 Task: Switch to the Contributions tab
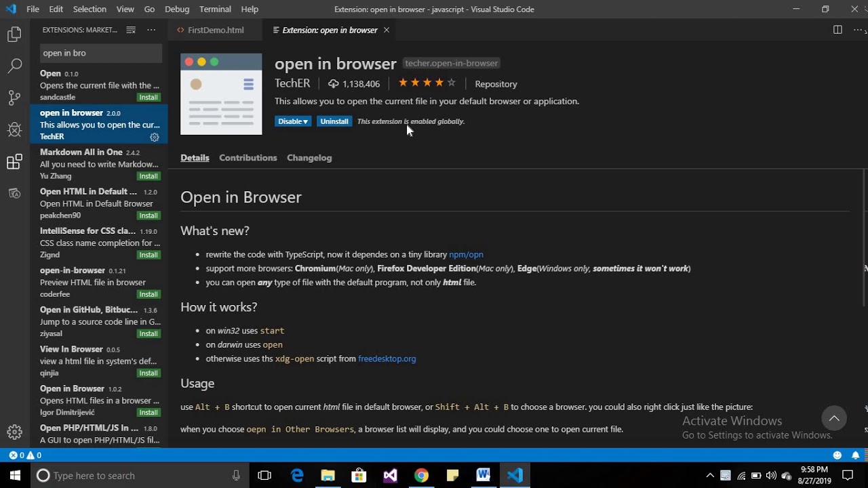(248, 157)
